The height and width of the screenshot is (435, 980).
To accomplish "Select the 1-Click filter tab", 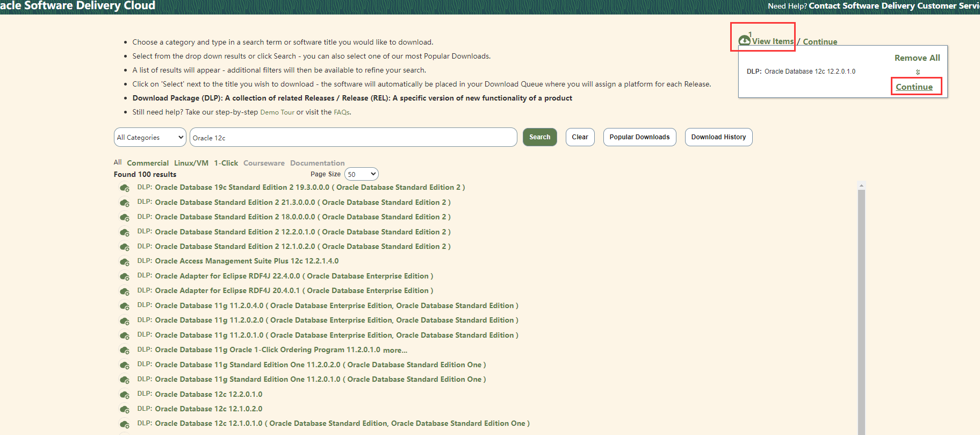I will [226, 163].
